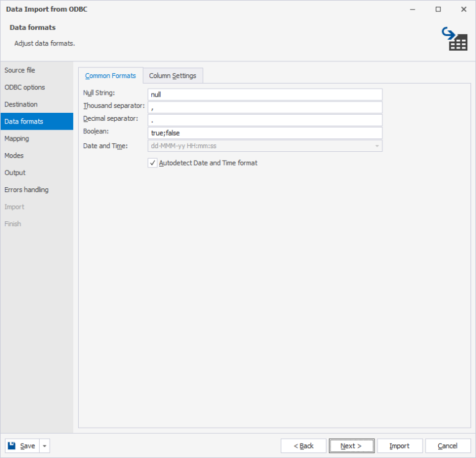Select the Common Formats tab
Screen dimensions: 476x458
click(x=110, y=76)
